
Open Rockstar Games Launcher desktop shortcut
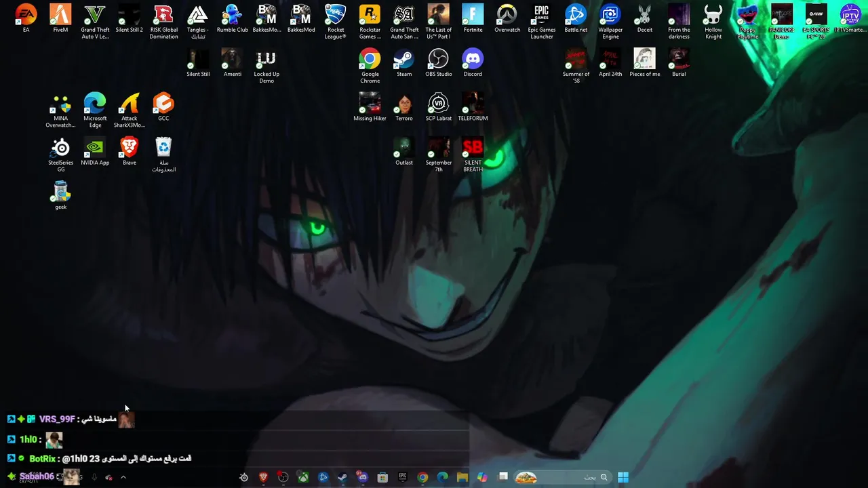[370, 22]
